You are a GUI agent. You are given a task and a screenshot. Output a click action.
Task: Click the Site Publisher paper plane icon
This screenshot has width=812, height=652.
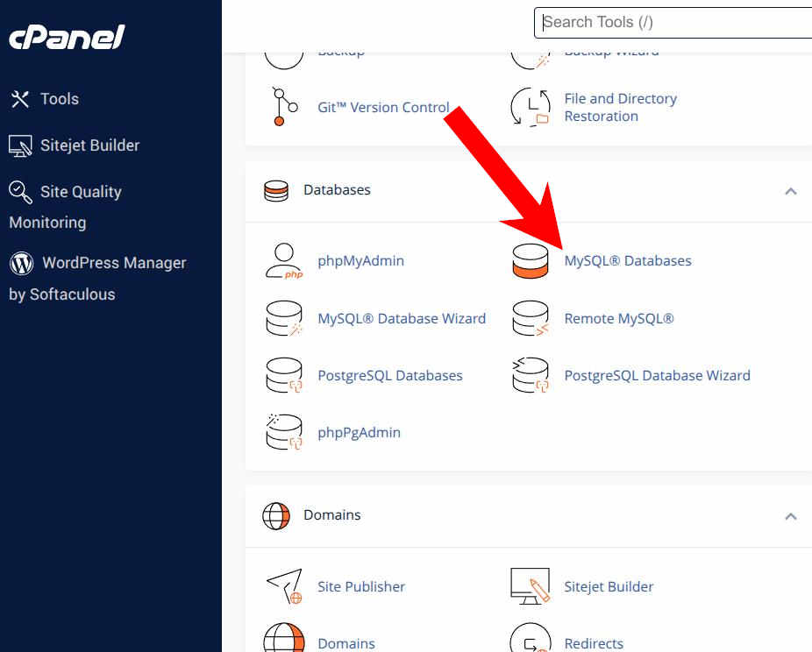tap(284, 586)
